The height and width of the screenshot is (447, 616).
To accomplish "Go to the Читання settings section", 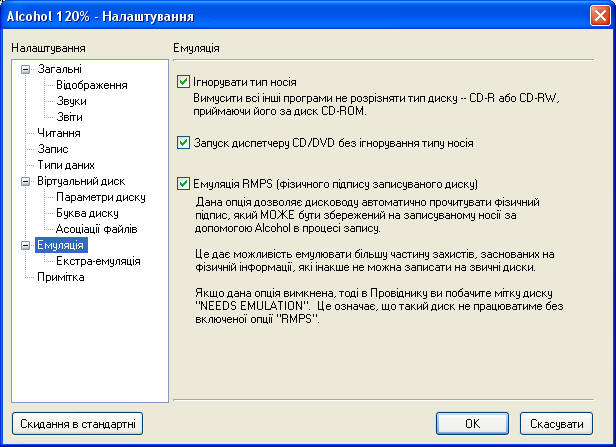I will pyautogui.click(x=59, y=134).
